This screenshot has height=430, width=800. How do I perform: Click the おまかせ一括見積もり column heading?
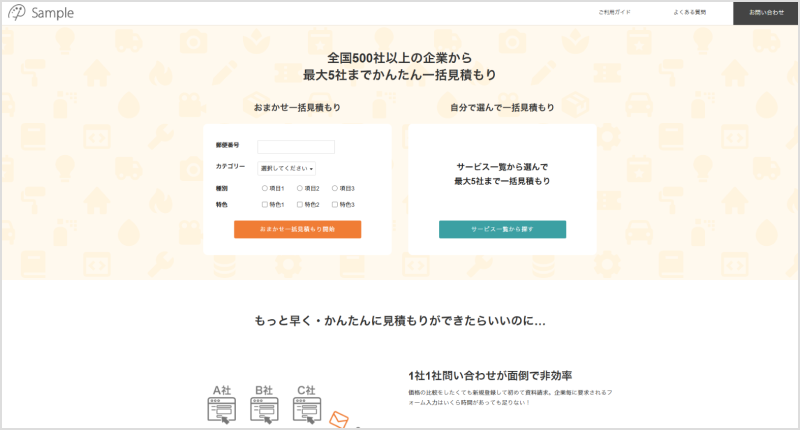coord(297,108)
